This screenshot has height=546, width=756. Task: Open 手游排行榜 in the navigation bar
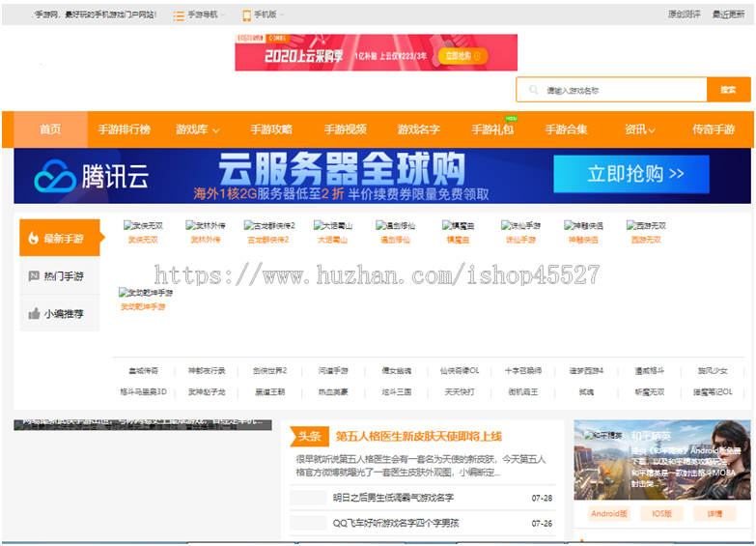(125, 129)
